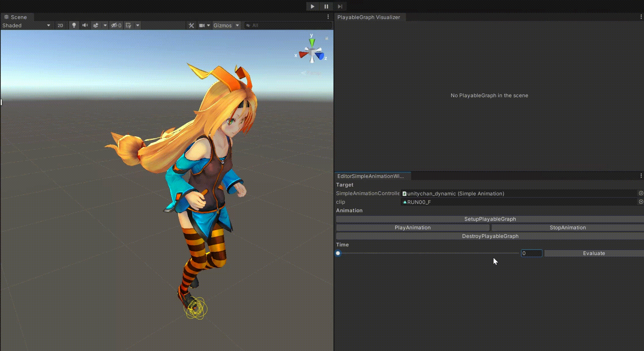644x351 pixels.
Task: Open object picker for SimpleAnimationController field
Action: pyautogui.click(x=641, y=193)
